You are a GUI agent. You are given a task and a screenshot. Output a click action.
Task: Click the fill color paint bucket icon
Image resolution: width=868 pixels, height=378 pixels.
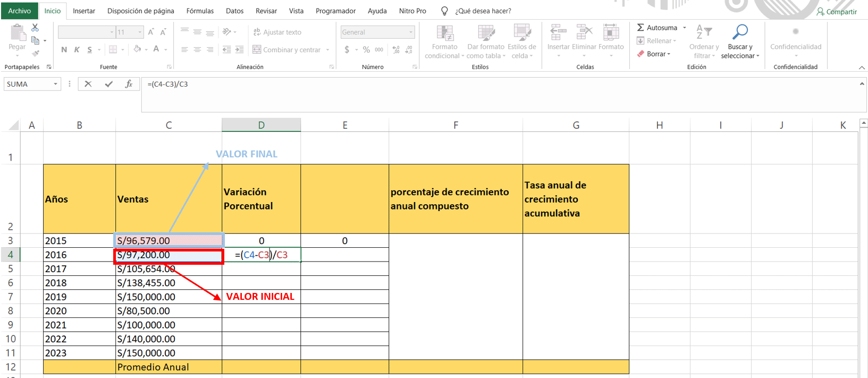point(137,49)
